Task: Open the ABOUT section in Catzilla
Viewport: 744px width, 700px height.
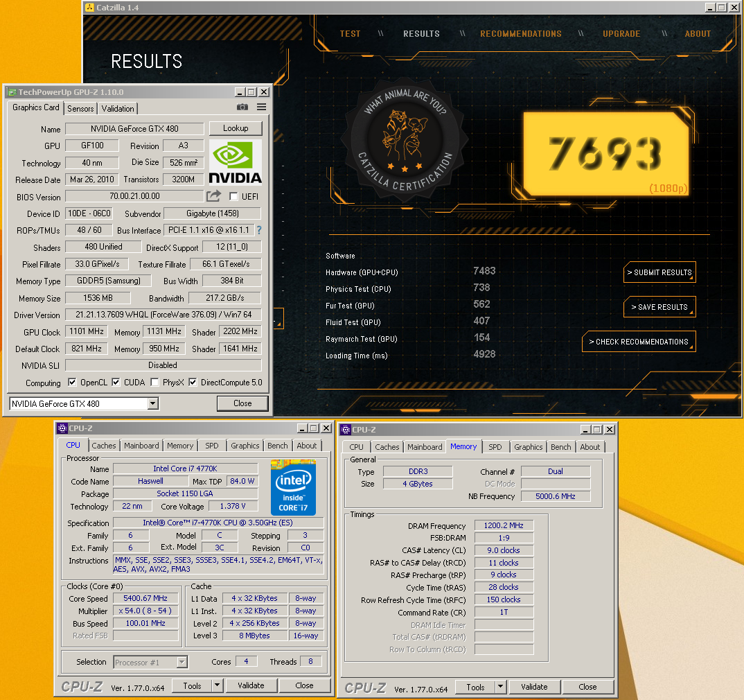Action: pyautogui.click(x=698, y=34)
